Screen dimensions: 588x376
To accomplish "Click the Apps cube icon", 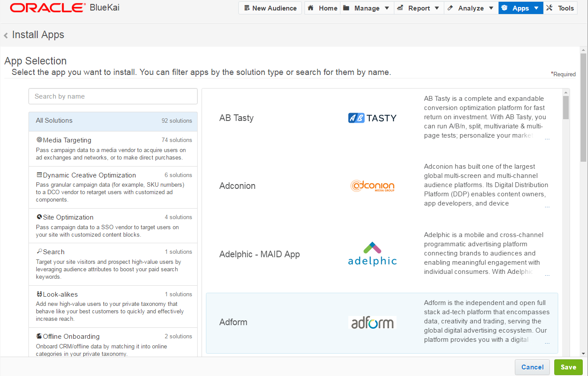I will click(x=504, y=8).
